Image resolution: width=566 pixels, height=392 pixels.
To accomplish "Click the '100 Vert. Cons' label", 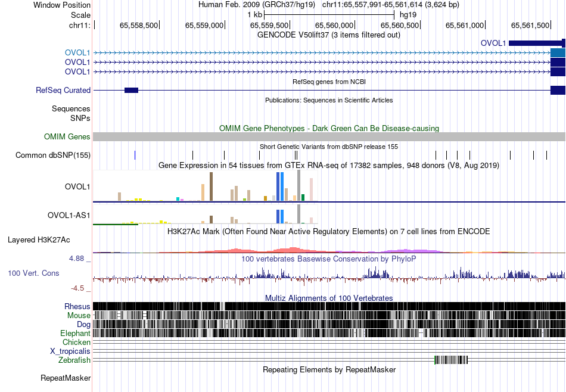I will [33, 273].
